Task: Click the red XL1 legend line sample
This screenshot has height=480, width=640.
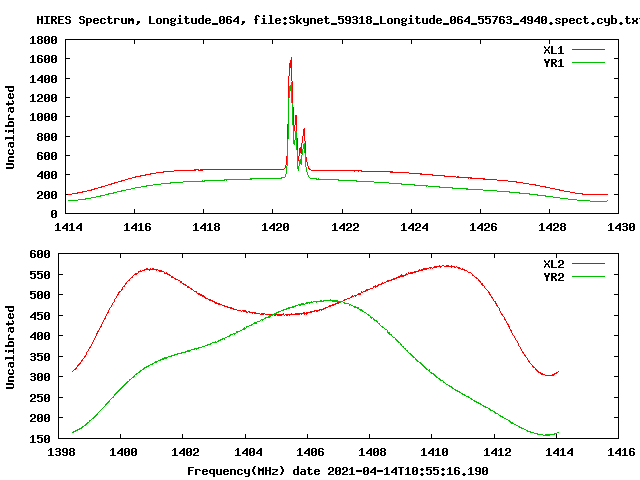Action: click(588, 50)
